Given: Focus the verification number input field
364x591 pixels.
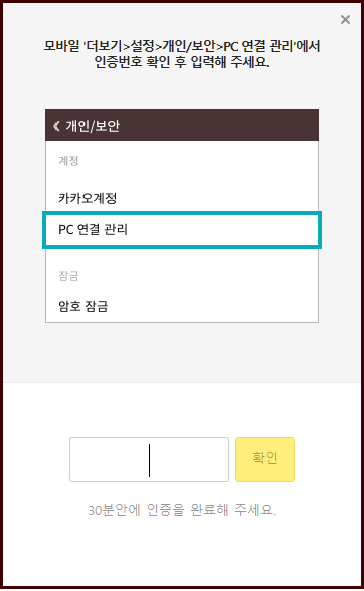Looking at the screenshot, I should [x=149, y=459].
